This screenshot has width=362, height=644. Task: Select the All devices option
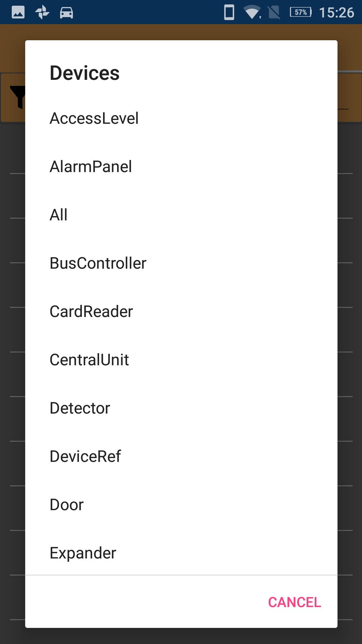59,215
